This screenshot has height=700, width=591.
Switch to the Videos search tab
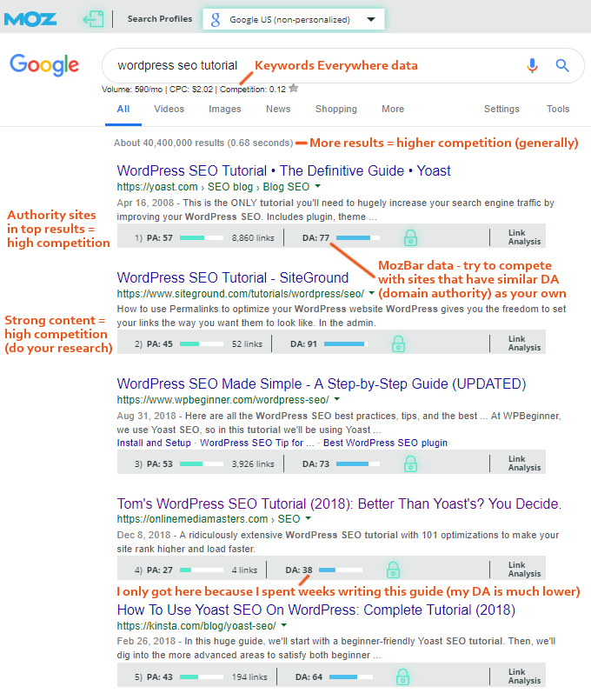[x=169, y=109]
